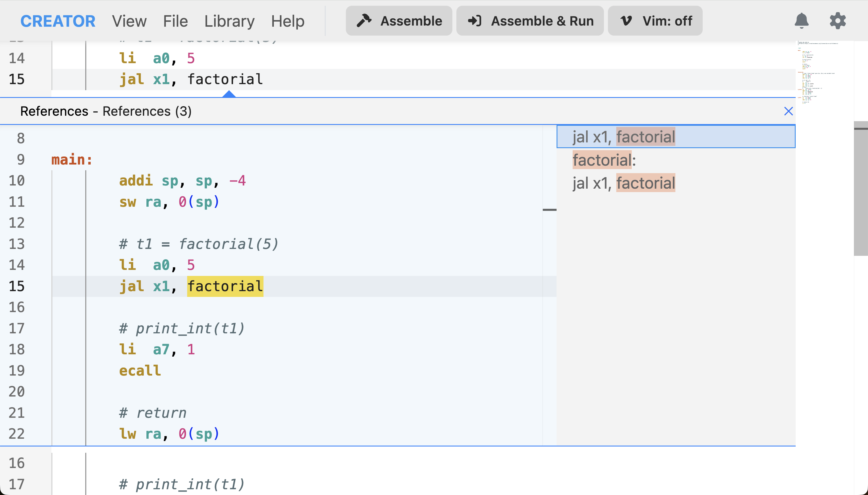The height and width of the screenshot is (495, 868).
Task: Open the File menu
Action: coord(175,21)
